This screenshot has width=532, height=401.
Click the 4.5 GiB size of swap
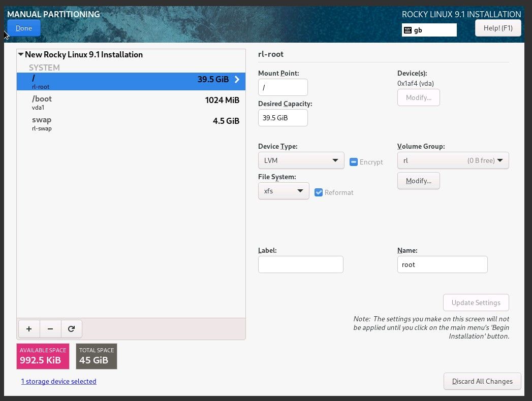pos(226,121)
